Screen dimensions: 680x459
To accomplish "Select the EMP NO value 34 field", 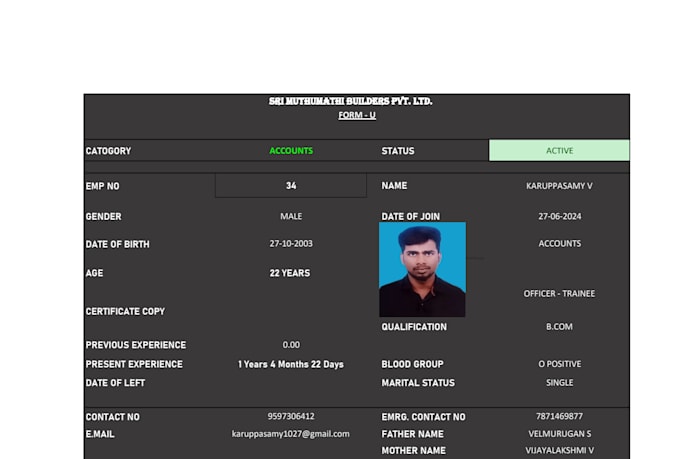I will point(291,186).
